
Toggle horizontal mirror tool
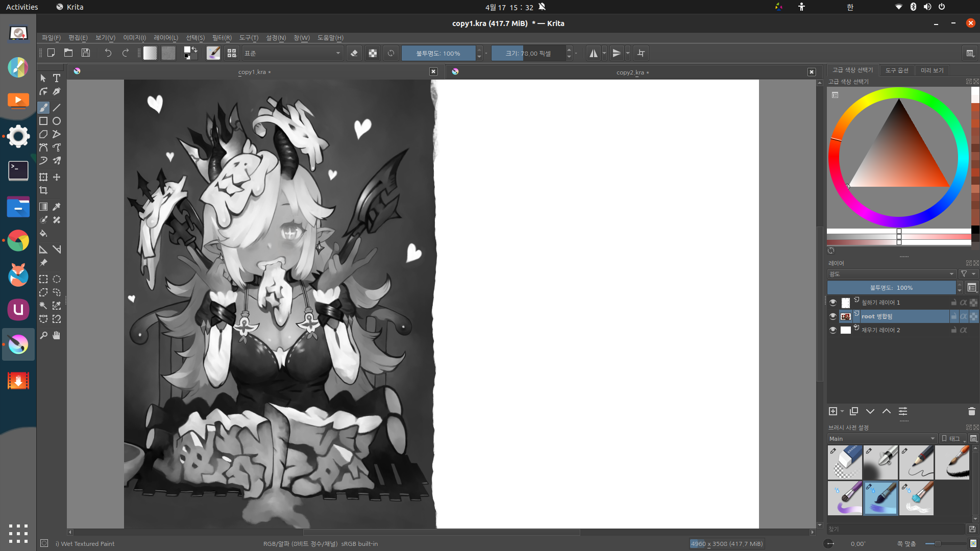coord(593,53)
